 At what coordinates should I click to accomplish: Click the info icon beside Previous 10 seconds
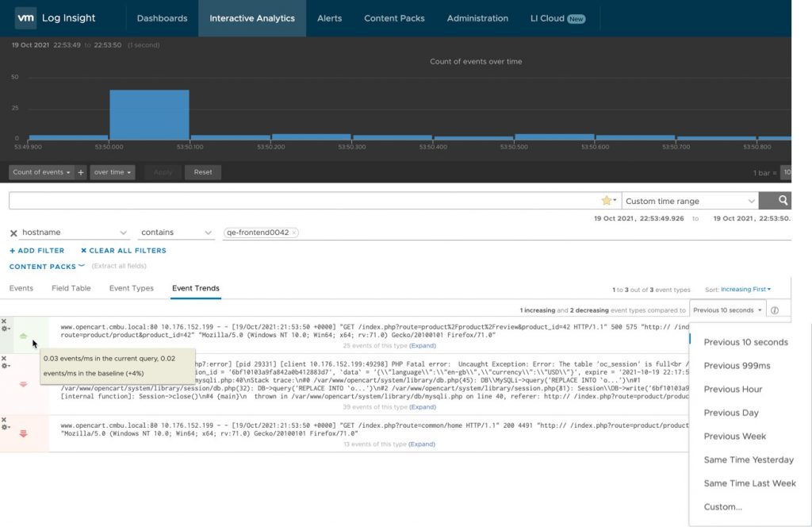(x=775, y=310)
